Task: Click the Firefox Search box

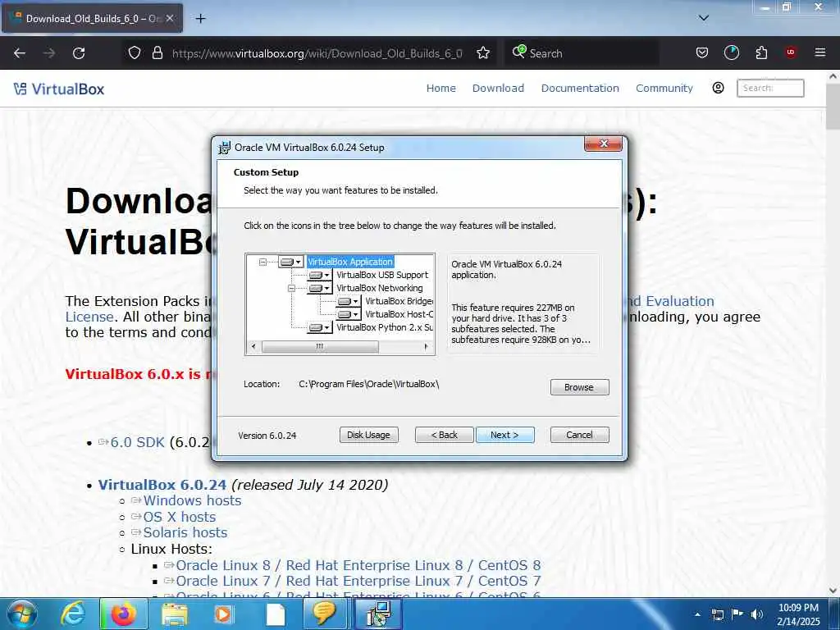Action: (x=582, y=53)
